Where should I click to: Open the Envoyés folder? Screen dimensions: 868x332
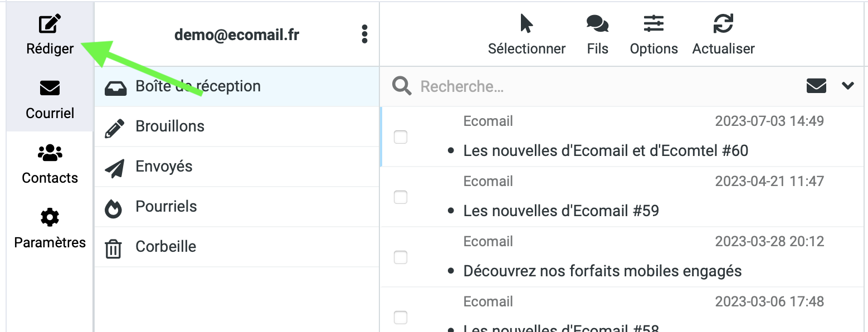164,166
